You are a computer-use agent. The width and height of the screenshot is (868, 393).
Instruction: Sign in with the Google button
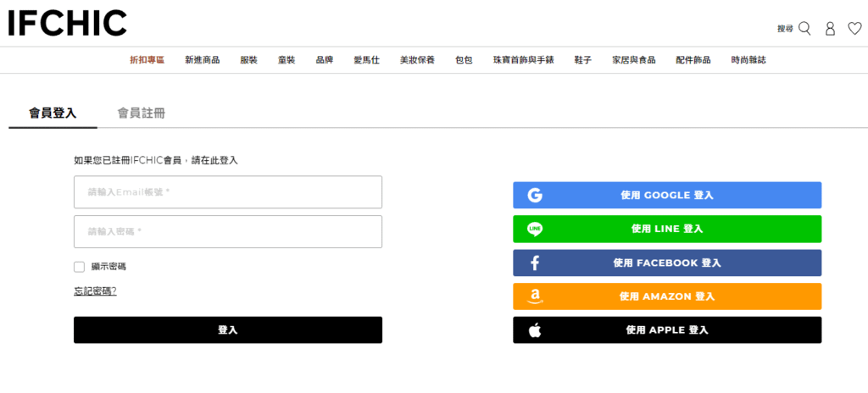(x=667, y=195)
